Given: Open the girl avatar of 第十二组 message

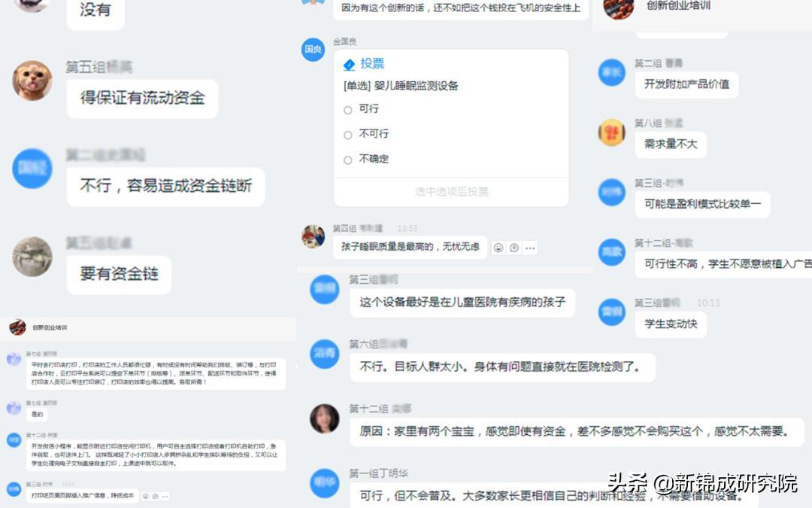Looking at the screenshot, I should [x=324, y=418].
